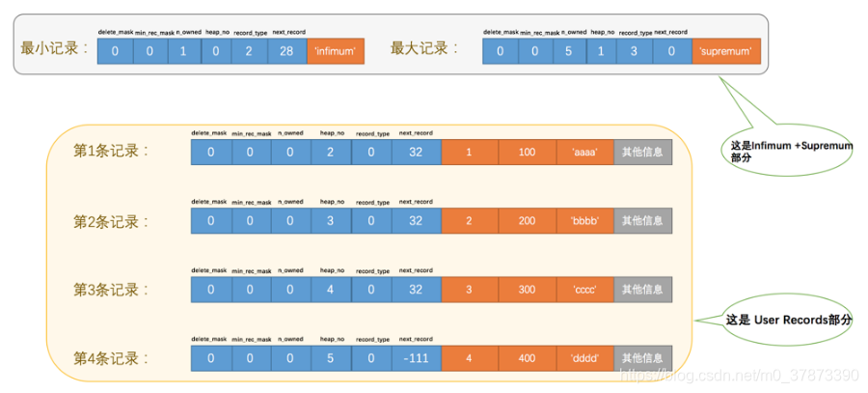Click orange primary key cell 3 in record 3
The height and width of the screenshot is (393, 868).
[x=470, y=290]
